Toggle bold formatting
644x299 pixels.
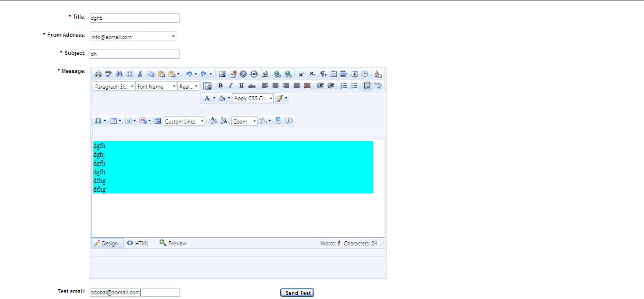click(x=220, y=86)
